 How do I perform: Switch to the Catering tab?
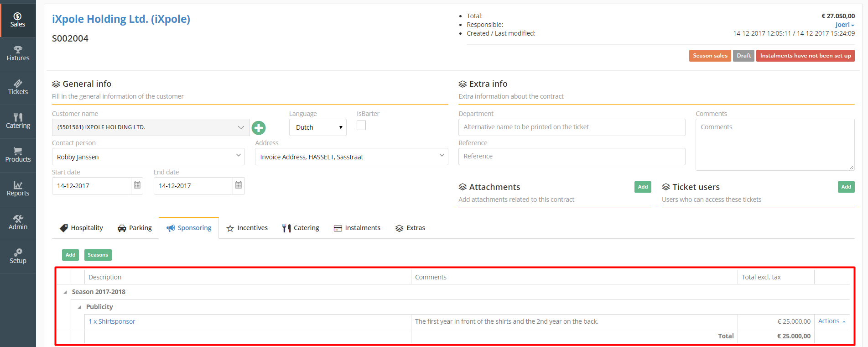(x=301, y=228)
